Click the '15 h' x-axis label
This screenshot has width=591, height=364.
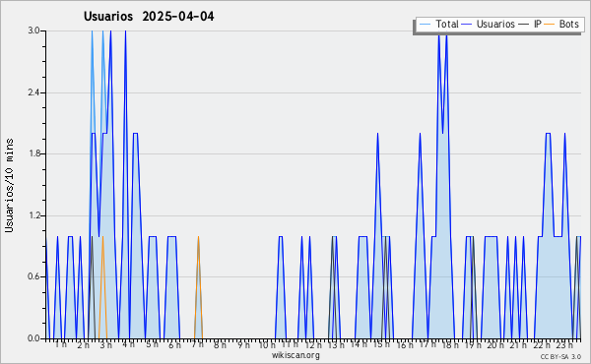pyautogui.click(x=381, y=344)
